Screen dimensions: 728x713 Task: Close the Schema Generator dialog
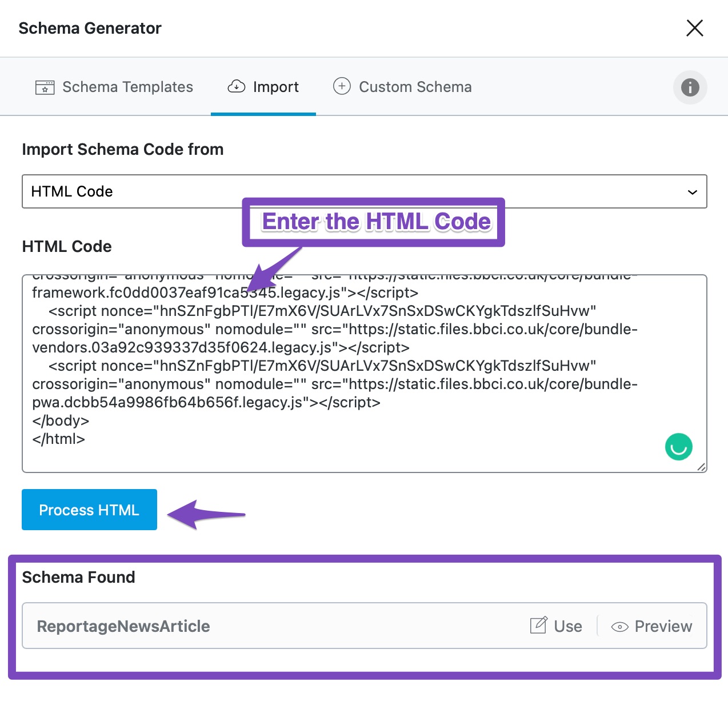pyautogui.click(x=694, y=28)
